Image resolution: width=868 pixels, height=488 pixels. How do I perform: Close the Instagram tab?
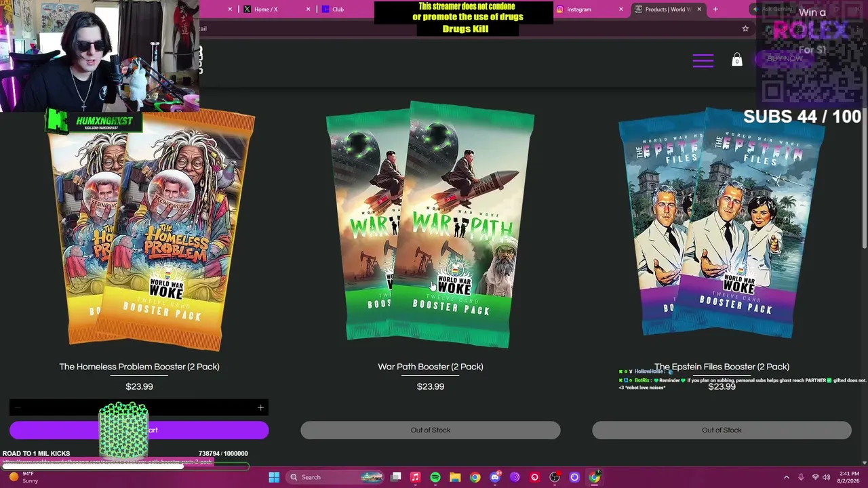coord(621,9)
